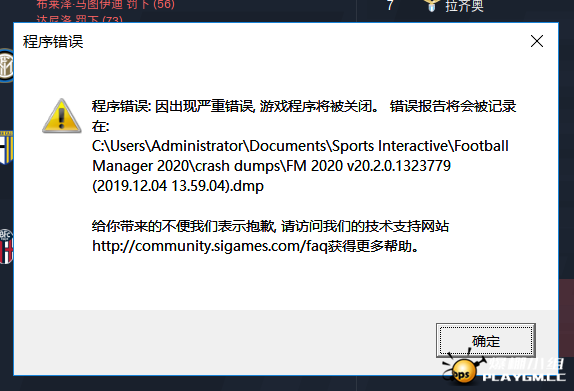Click the Parma club badge in the background window
This screenshot has height=391, width=574.
[x=7, y=147]
